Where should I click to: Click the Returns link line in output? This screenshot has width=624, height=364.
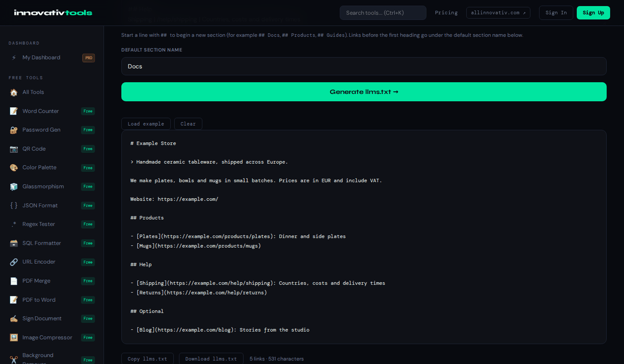click(x=198, y=293)
